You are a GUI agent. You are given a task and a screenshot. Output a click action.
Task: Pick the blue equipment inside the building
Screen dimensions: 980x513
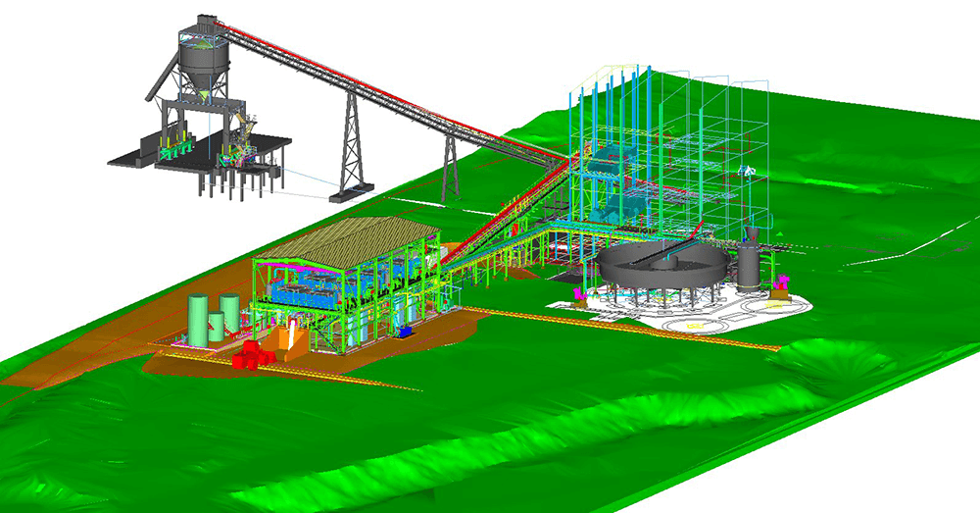pyautogui.click(x=306, y=291)
